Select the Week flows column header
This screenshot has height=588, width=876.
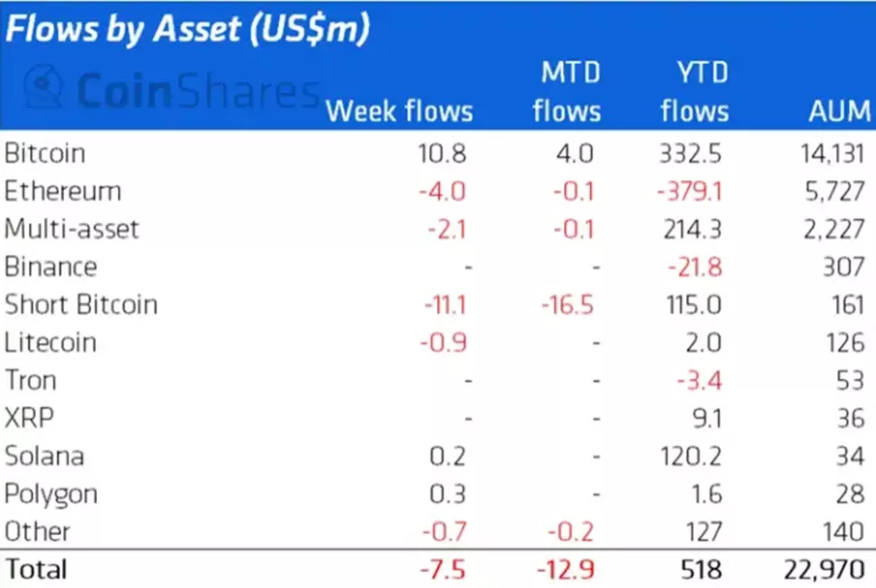(x=398, y=111)
